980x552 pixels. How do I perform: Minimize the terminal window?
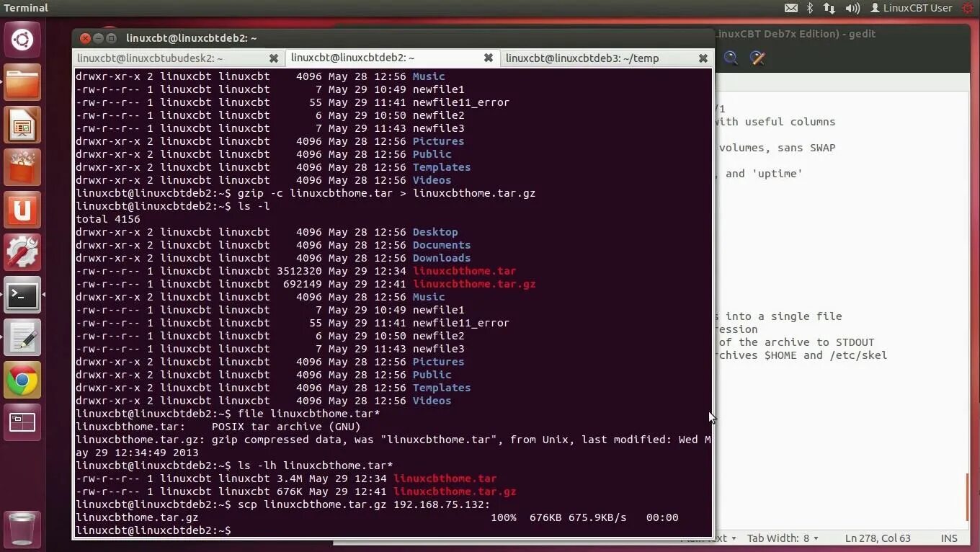[x=98, y=38]
